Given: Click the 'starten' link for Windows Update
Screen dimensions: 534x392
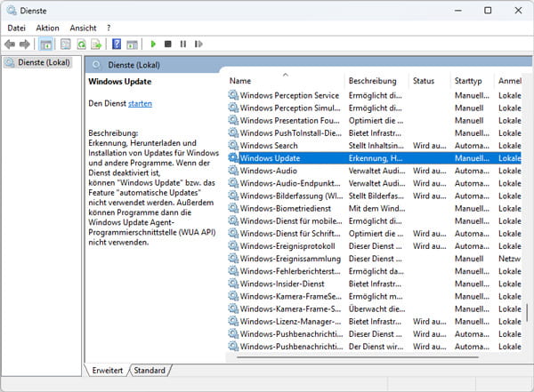Looking at the screenshot, I should pos(140,103).
